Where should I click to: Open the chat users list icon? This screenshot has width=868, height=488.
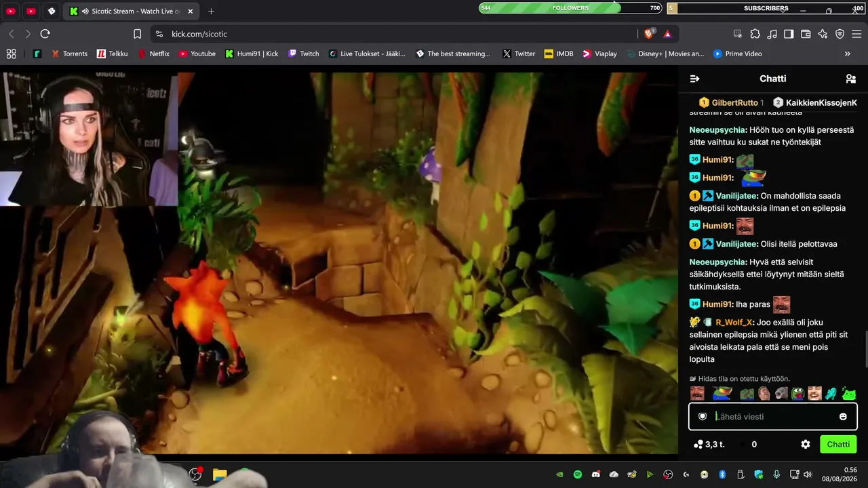(x=851, y=79)
